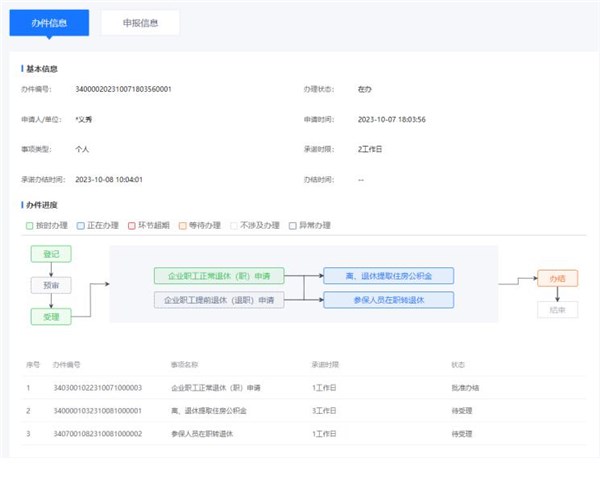Click 参保人员在职转退休 in the table
600x495 pixels.
tap(202, 434)
